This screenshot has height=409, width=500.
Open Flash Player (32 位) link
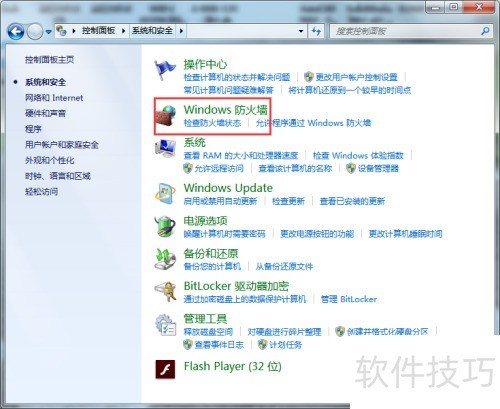pos(233,366)
